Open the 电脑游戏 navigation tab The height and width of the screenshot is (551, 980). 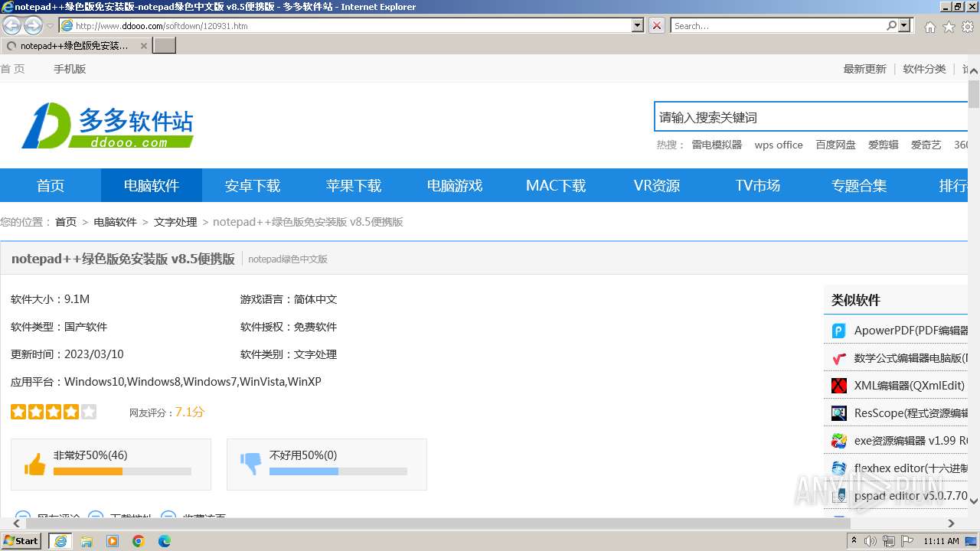(x=455, y=185)
